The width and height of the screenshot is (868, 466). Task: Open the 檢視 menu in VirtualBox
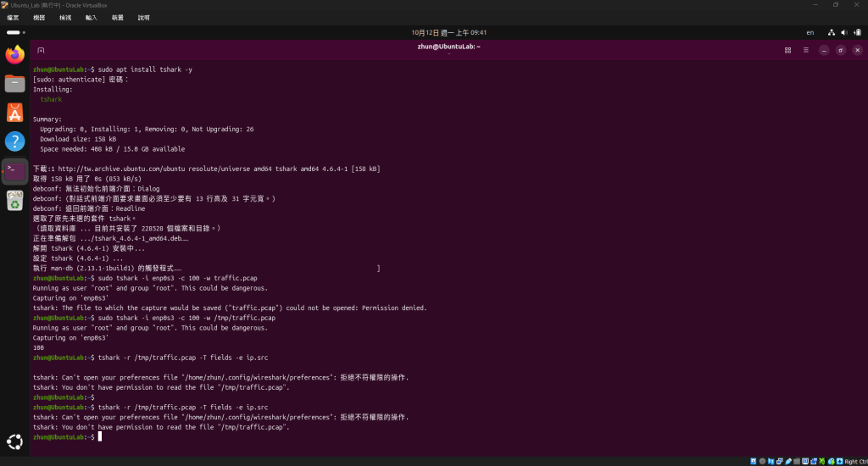click(x=65, y=18)
